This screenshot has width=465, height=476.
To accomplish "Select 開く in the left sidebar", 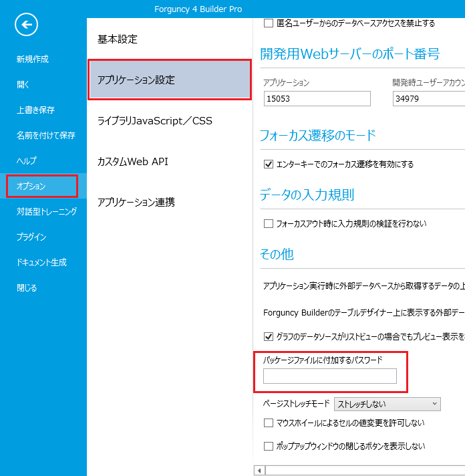I will 23,84.
